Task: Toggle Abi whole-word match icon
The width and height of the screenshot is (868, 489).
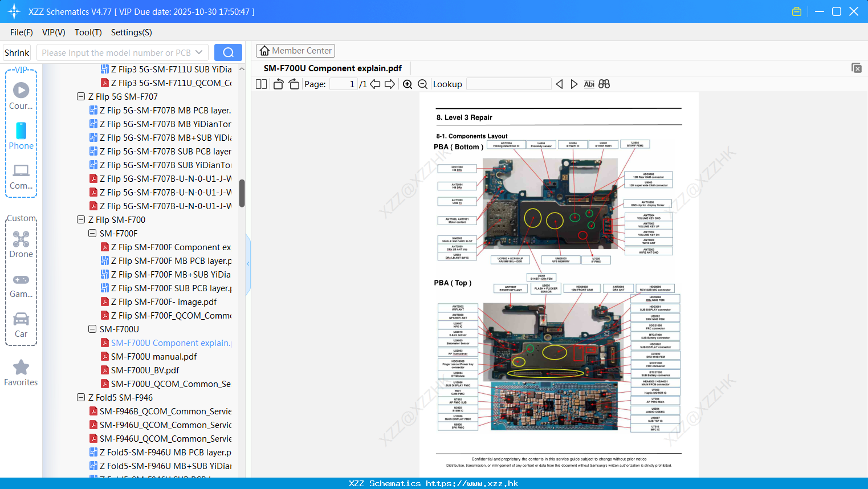Action: point(589,84)
